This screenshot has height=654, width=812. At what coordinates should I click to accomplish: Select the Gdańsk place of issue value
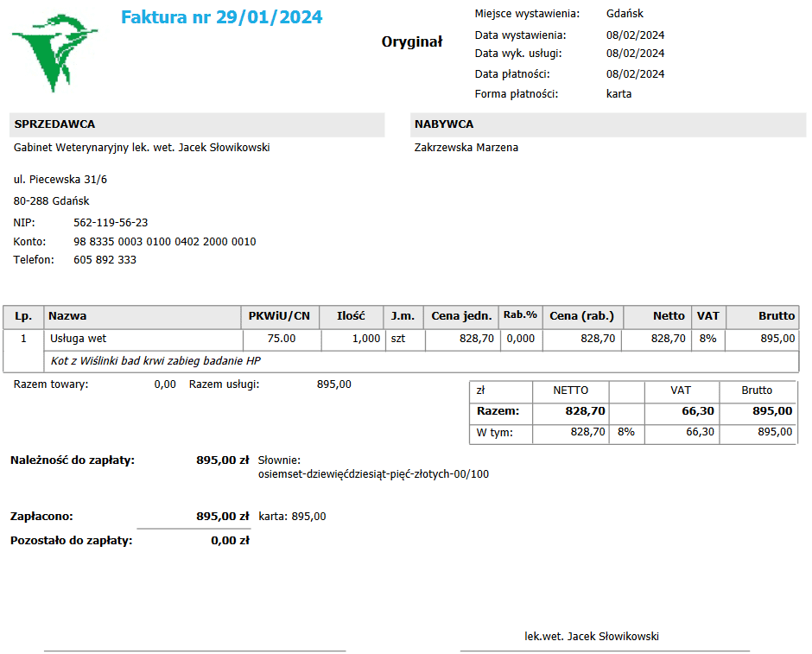point(625,14)
